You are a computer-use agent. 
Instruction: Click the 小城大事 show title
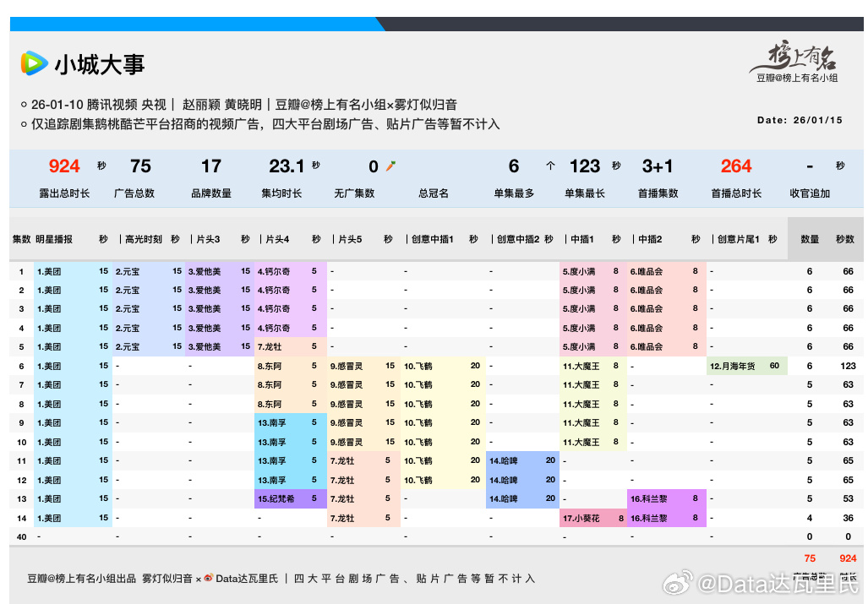pos(100,64)
